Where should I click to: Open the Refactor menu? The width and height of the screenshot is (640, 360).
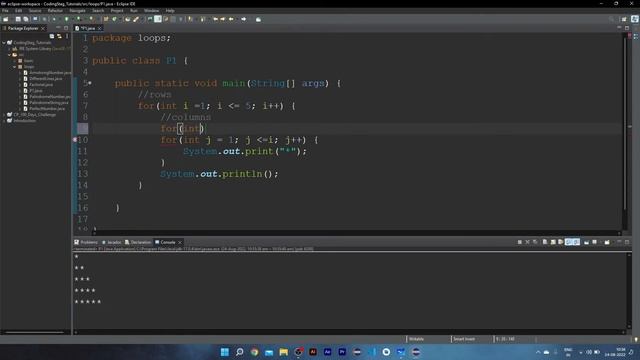(55, 11)
